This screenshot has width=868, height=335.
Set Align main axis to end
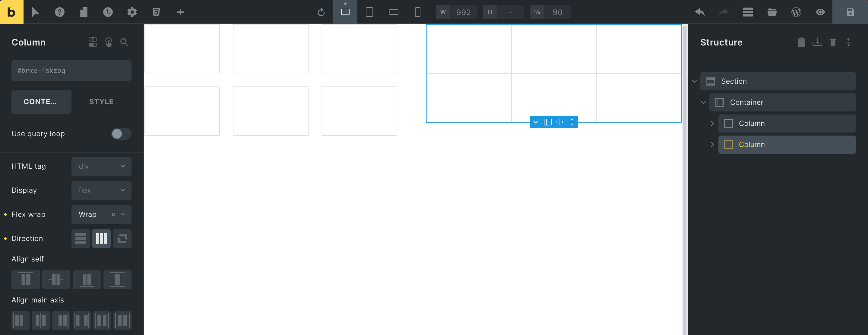pos(61,320)
